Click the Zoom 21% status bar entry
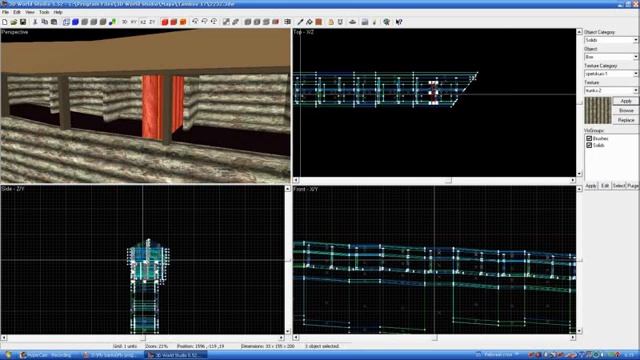Viewport: 640px width, 360px height. point(156,346)
